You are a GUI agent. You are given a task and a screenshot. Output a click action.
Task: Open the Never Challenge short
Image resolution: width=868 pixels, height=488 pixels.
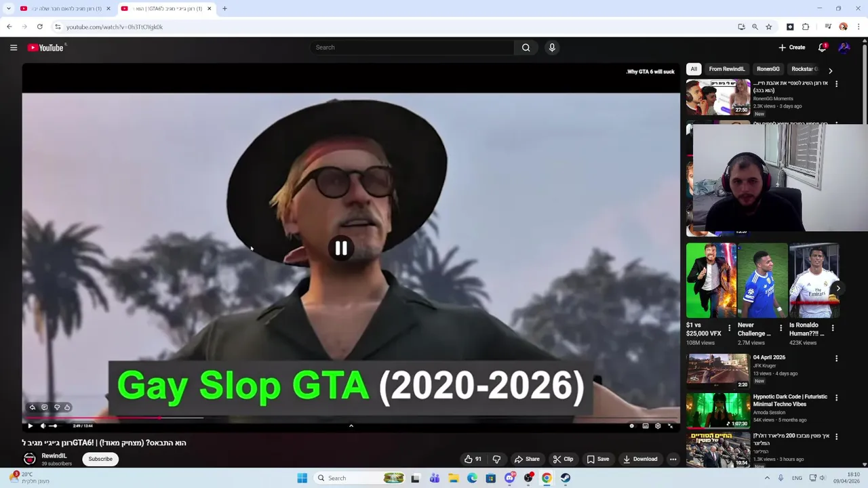(762, 281)
